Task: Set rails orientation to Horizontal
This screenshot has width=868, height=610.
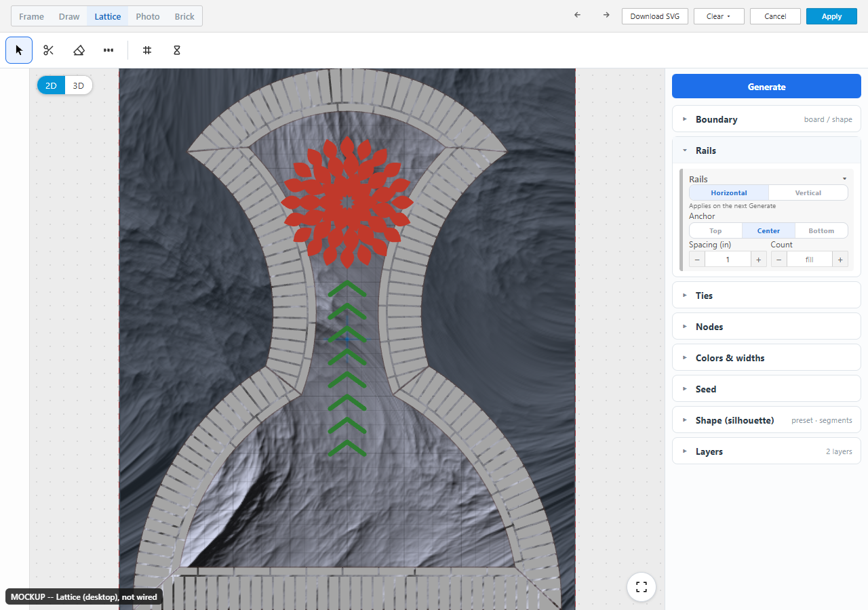Action: pyautogui.click(x=729, y=193)
